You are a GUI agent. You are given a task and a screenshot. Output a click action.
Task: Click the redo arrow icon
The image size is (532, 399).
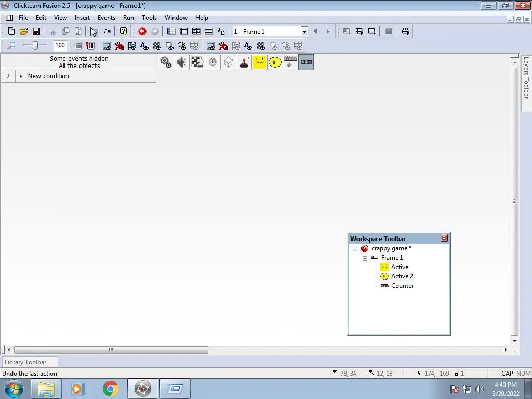coord(107,32)
